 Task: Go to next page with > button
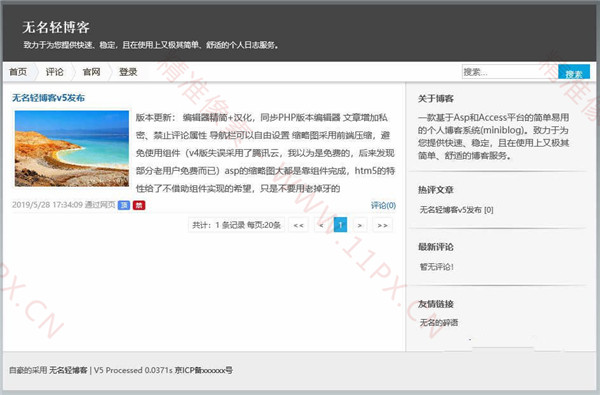[360, 225]
